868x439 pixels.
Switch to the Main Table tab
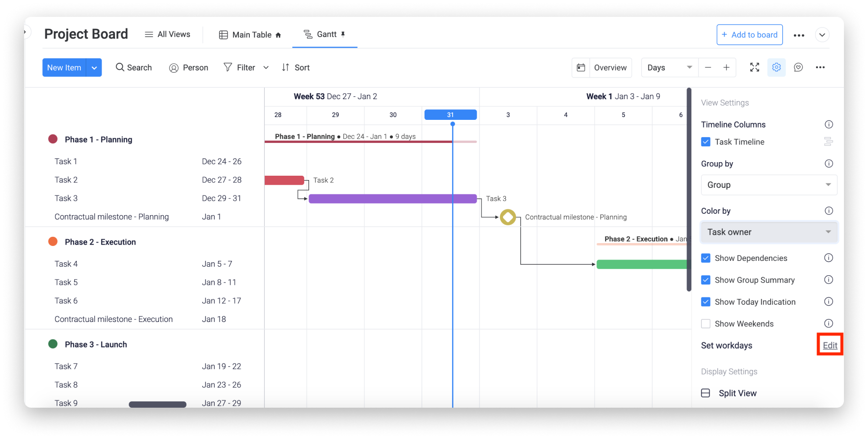(x=250, y=35)
